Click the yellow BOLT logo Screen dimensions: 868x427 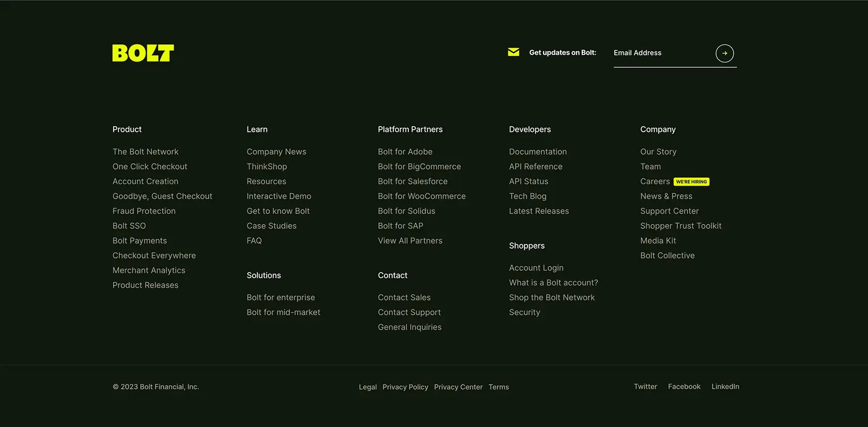[x=143, y=53]
